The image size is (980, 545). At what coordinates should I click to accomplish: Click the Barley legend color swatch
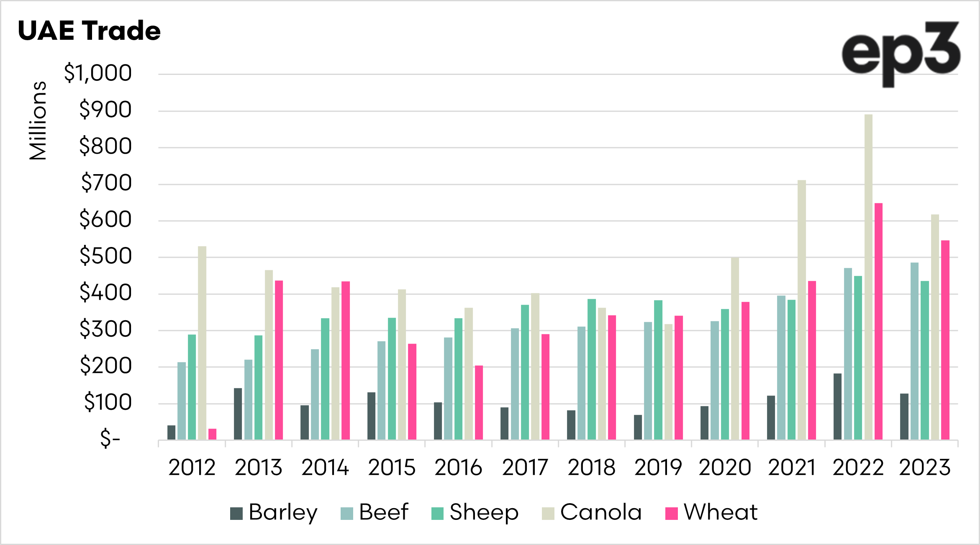tap(236, 513)
